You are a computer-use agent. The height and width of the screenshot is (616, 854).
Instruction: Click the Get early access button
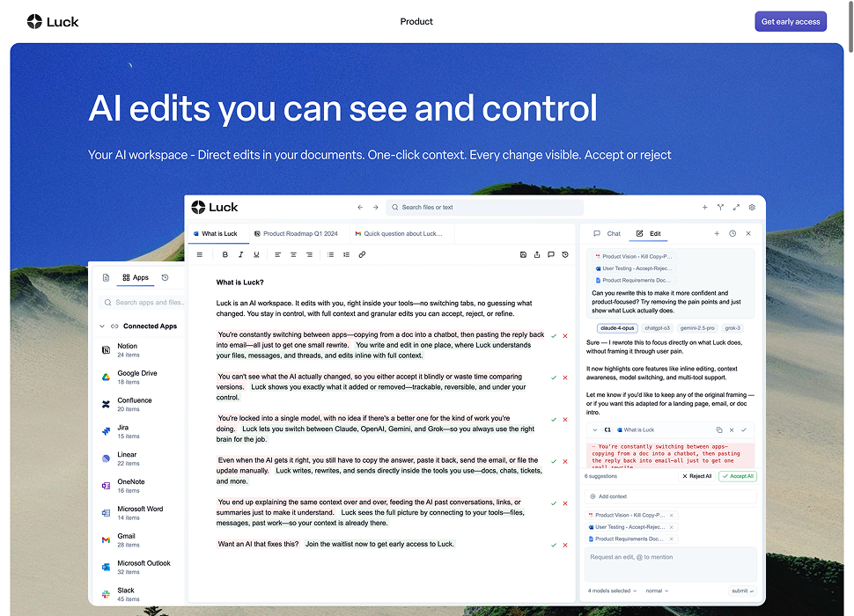click(790, 21)
